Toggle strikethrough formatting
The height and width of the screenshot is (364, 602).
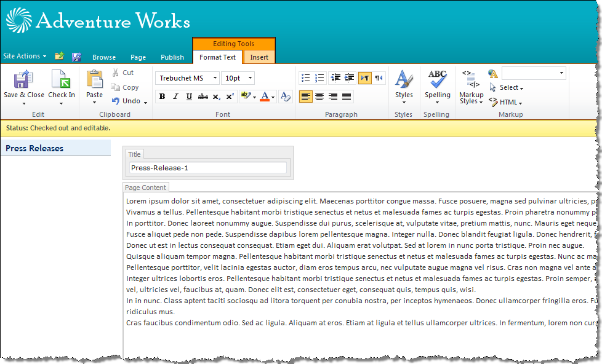click(x=203, y=97)
